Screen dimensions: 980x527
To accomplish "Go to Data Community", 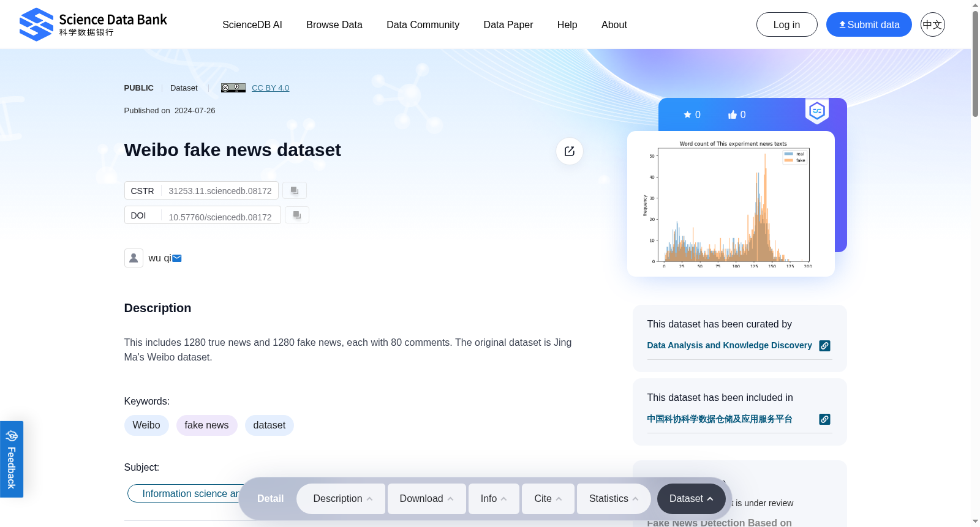I will (423, 24).
